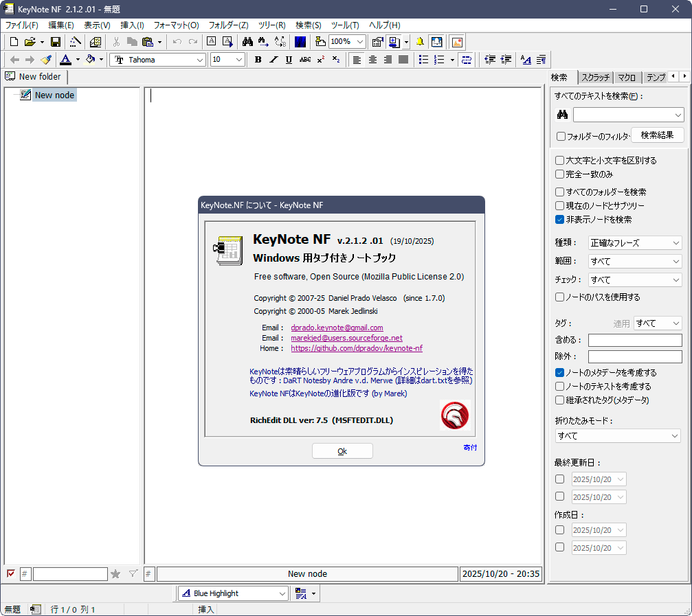Viewport: 692px width, 616px height.
Task: Toggle Bold formatting
Action: tap(258, 60)
